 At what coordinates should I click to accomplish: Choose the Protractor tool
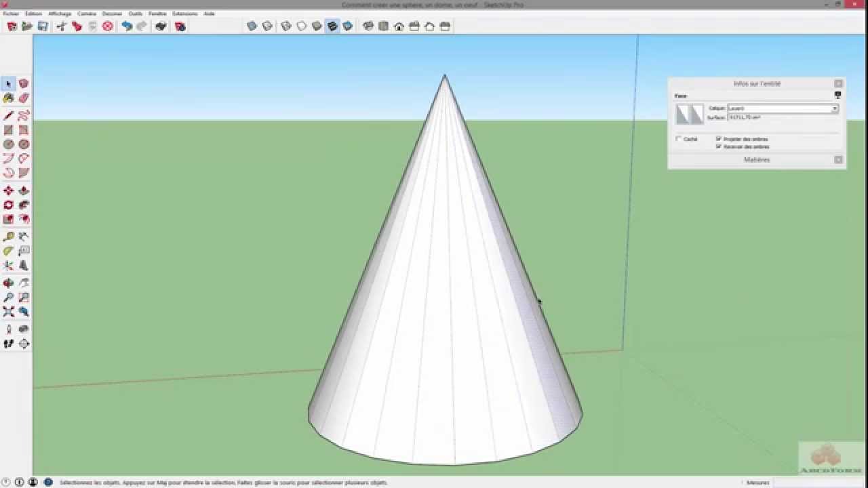[8, 251]
